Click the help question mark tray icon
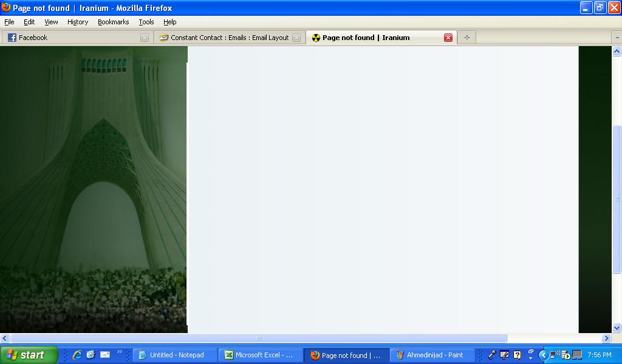This screenshot has width=622, height=364. pos(517,355)
